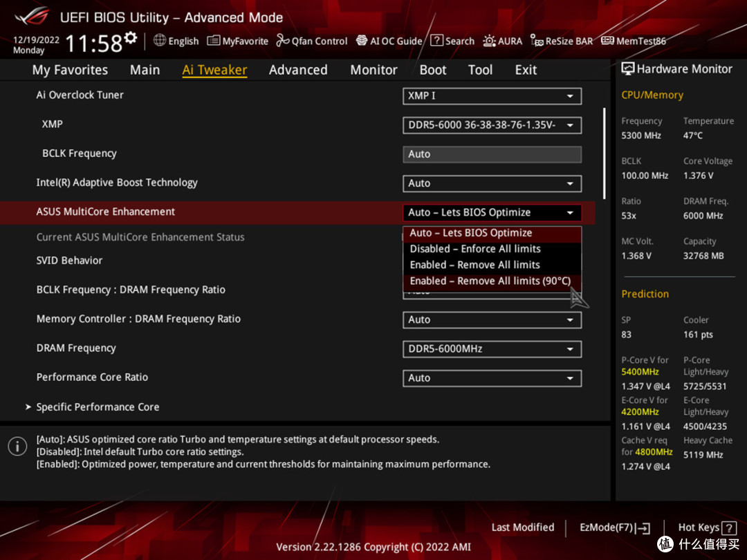The height and width of the screenshot is (560, 747).
Task: Click the SVID Behavior row label
Action: point(70,261)
